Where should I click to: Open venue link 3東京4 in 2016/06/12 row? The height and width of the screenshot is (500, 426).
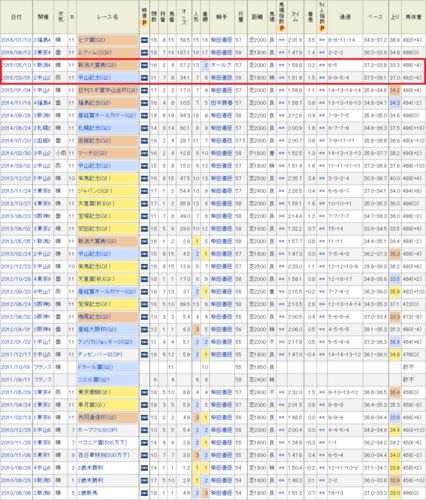coord(42,53)
